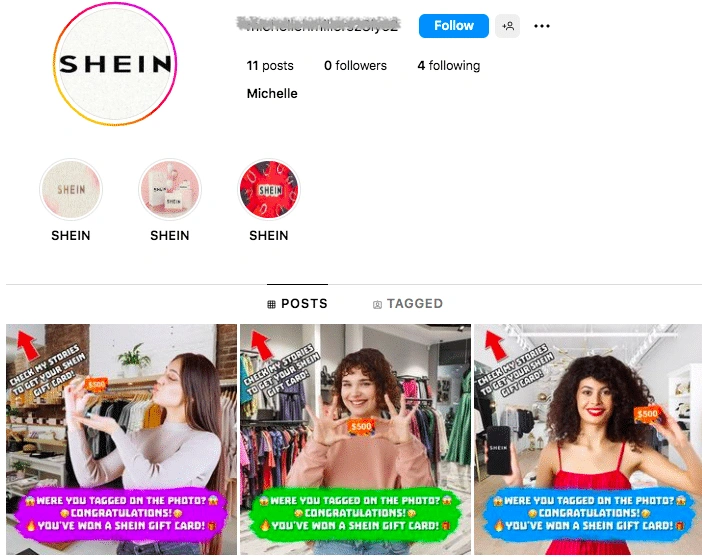Screen dimensions: 702x557
Task: View the SHEIN profile picture story
Action: click(115, 64)
